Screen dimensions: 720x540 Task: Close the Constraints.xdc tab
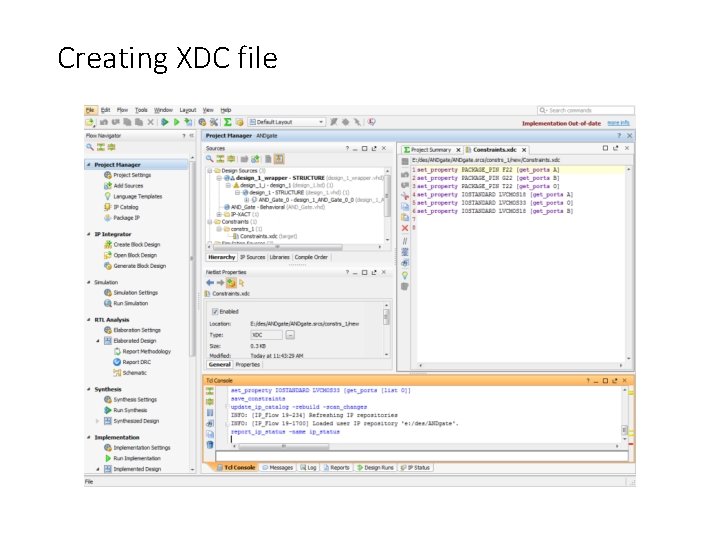click(523, 150)
